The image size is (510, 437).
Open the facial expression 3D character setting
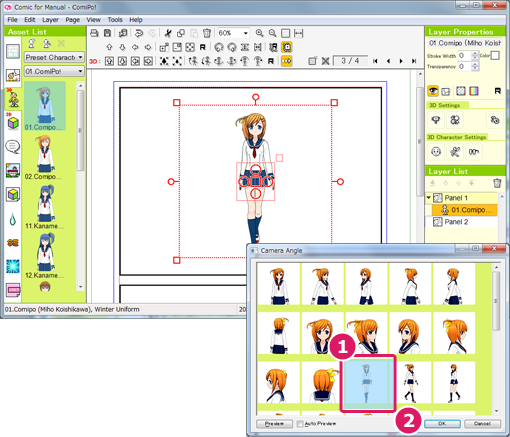coord(436,152)
